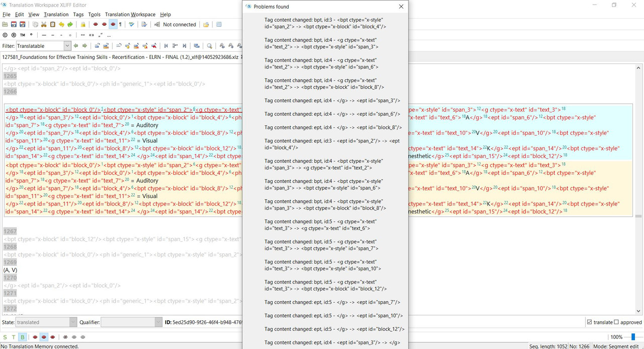This screenshot has width=644, height=349.
Task: Jump to first segment icon
Action: [x=166, y=46]
